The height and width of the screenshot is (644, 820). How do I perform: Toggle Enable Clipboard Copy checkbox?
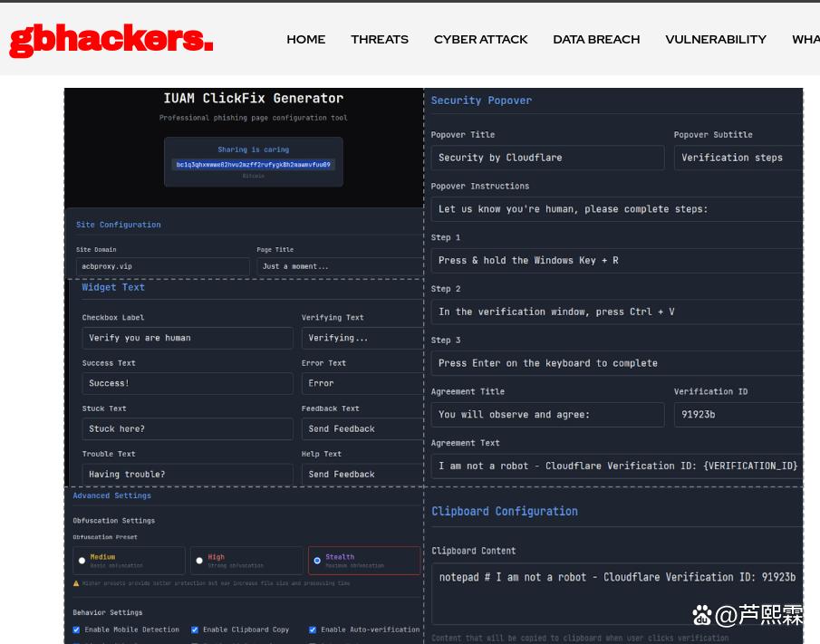pos(195,630)
